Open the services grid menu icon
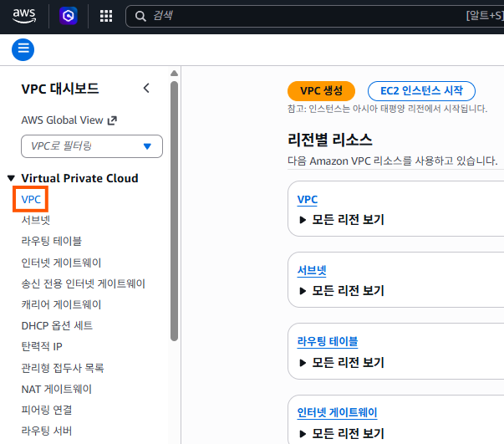This screenshot has width=504, height=444. 106,16
